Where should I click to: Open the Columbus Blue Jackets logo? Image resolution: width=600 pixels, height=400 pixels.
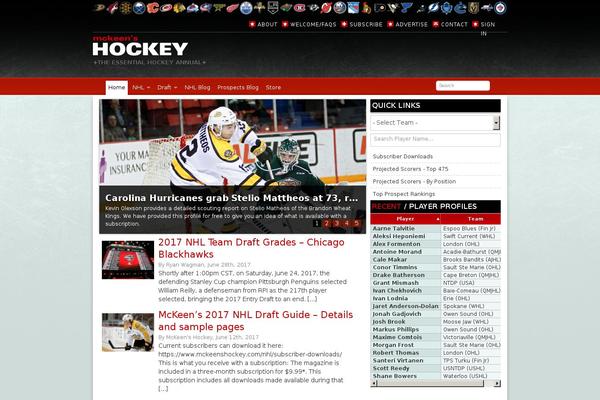coord(206,8)
